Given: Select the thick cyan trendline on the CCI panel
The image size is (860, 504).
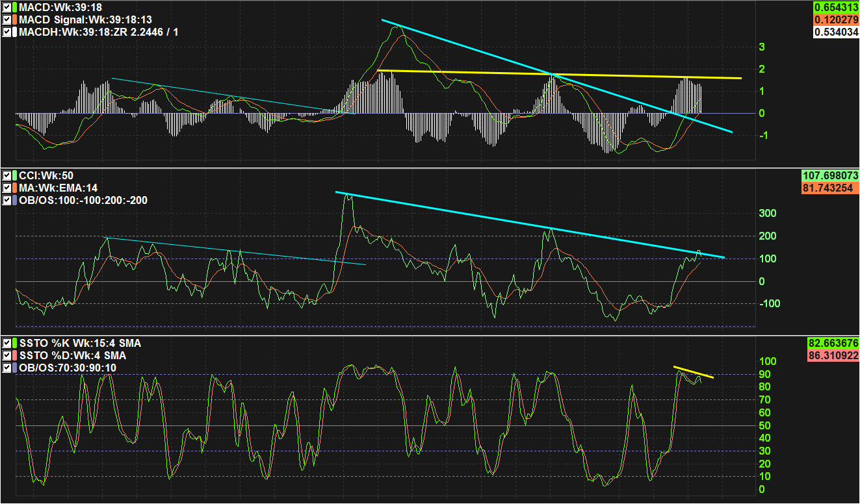Looking at the screenshot, I should 530,225.
